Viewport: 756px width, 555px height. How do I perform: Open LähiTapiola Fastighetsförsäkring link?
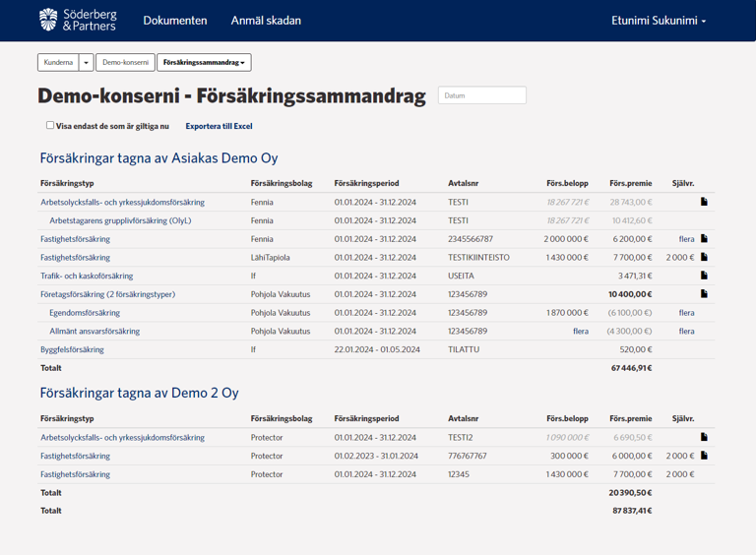coord(75,257)
